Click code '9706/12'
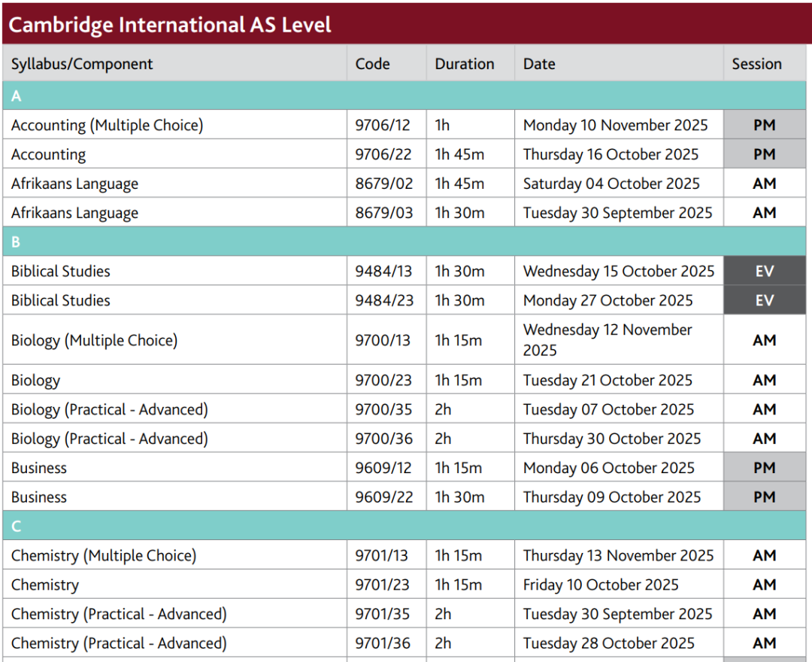Image resolution: width=812 pixels, height=662 pixels. click(383, 125)
